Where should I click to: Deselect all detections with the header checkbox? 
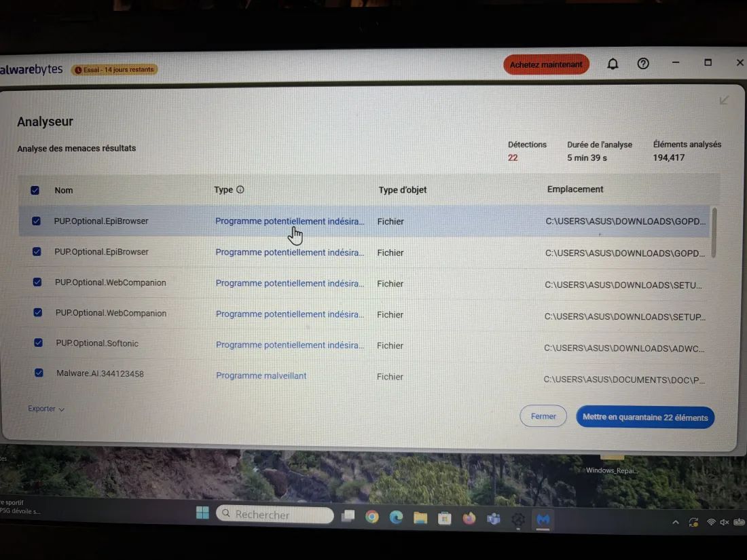(x=35, y=190)
